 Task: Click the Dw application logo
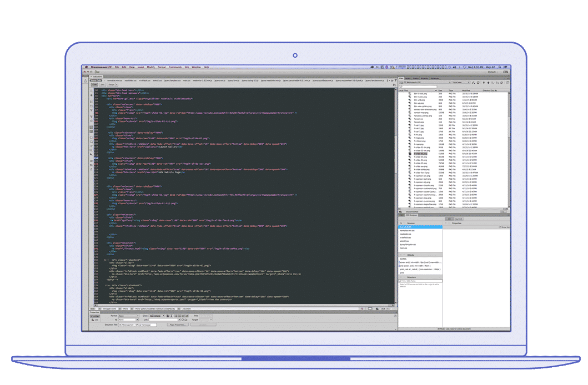pos(97,72)
